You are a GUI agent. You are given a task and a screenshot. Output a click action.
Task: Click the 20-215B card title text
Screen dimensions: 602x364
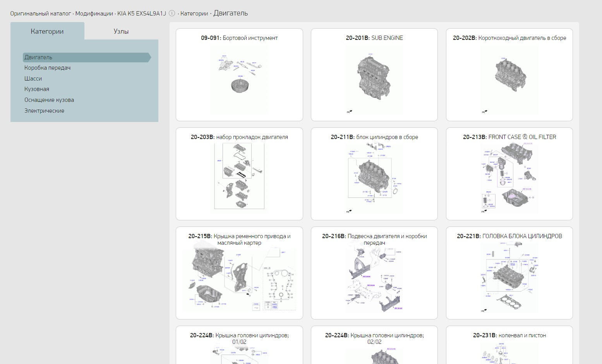point(239,239)
